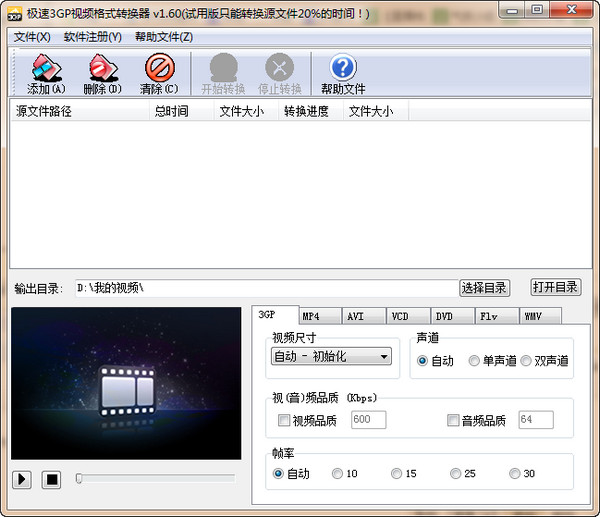The height and width of the screenshot is (517, 600).
Task: Click the 清除 (Clear) list icon
Action: [159, 69]
